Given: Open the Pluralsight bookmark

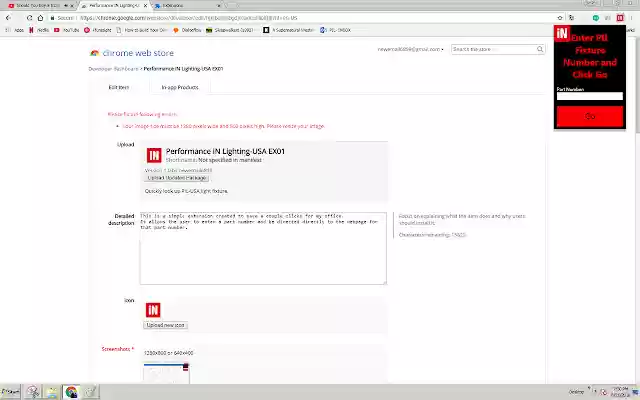Looking at the screenshot, I should [x=98, y=30].
